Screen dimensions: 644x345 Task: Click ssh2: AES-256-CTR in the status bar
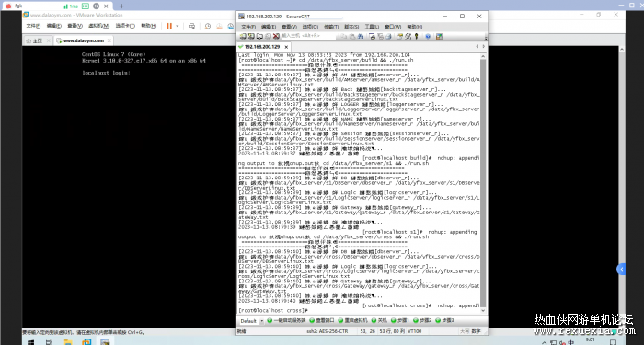point(327,330)
